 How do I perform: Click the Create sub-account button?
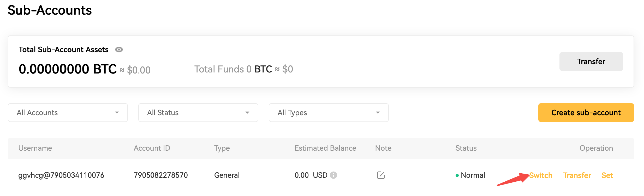[586, 113]
